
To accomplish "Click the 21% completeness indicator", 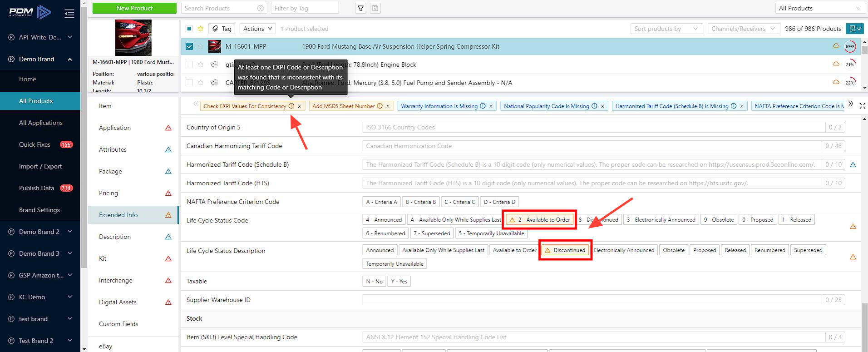I will pos(850,64).
